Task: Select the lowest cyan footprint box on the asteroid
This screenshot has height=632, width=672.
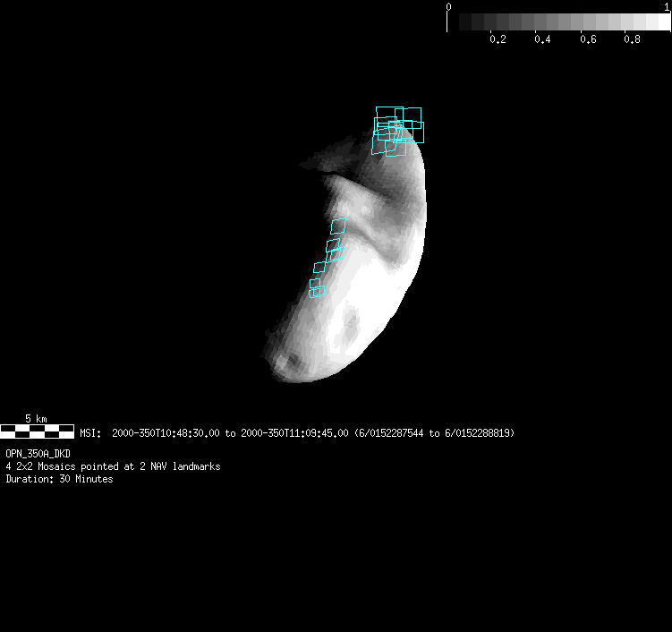Action: pyautogui.click(x=317, y=291)
